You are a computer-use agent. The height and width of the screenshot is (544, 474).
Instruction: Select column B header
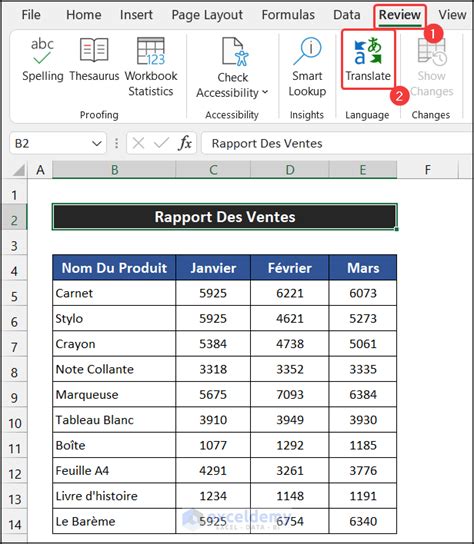pyautogui.click(x=114, y=170)
